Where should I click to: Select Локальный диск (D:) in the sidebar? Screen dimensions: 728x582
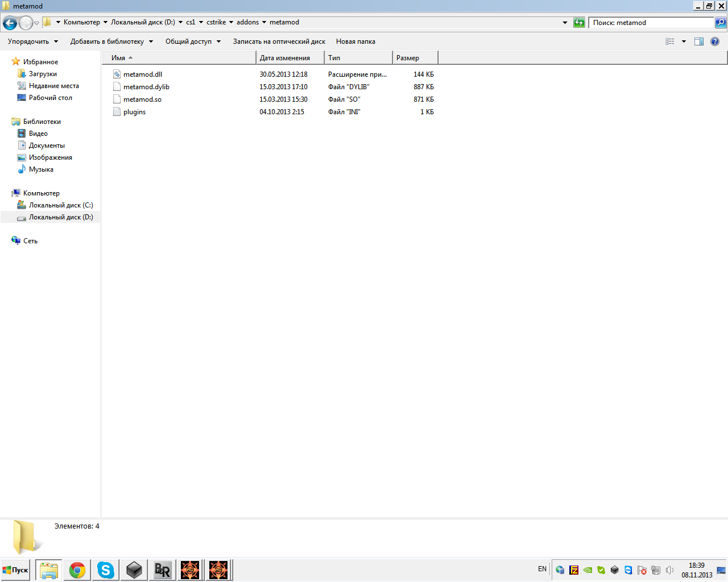pos(61,217)
